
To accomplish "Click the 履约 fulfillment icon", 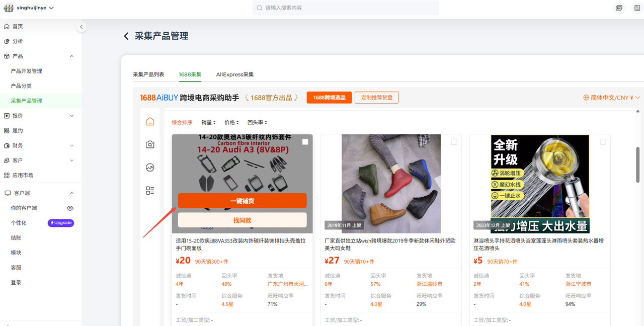I will [x=7, y=130].
